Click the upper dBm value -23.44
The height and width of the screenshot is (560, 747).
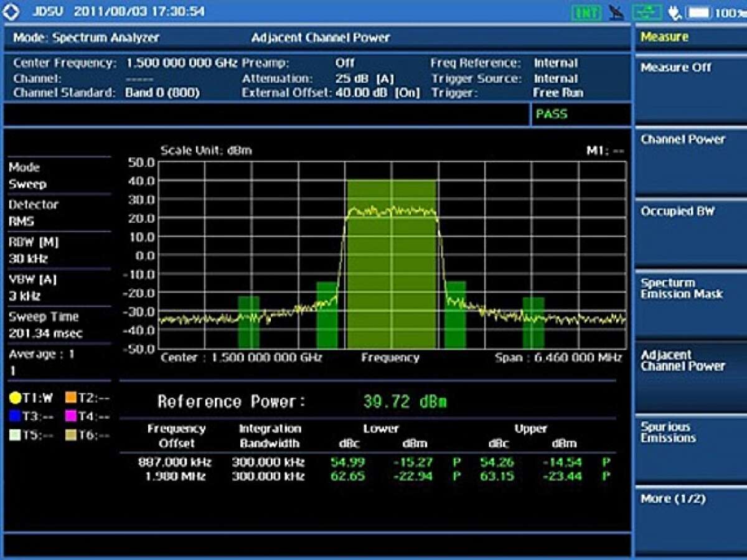tap(563, 477)
